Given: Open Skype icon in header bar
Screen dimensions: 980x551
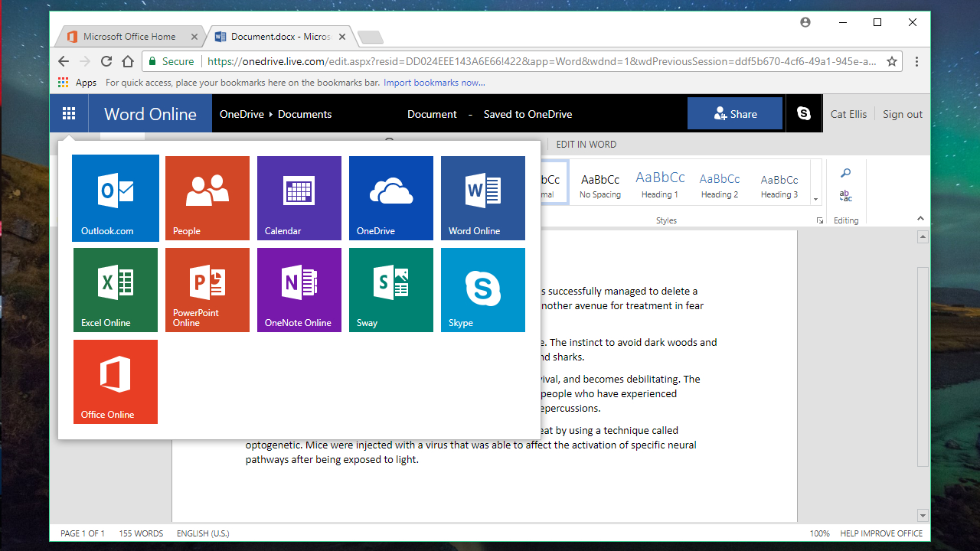Looking at the screenshot, I should [804, 113].
